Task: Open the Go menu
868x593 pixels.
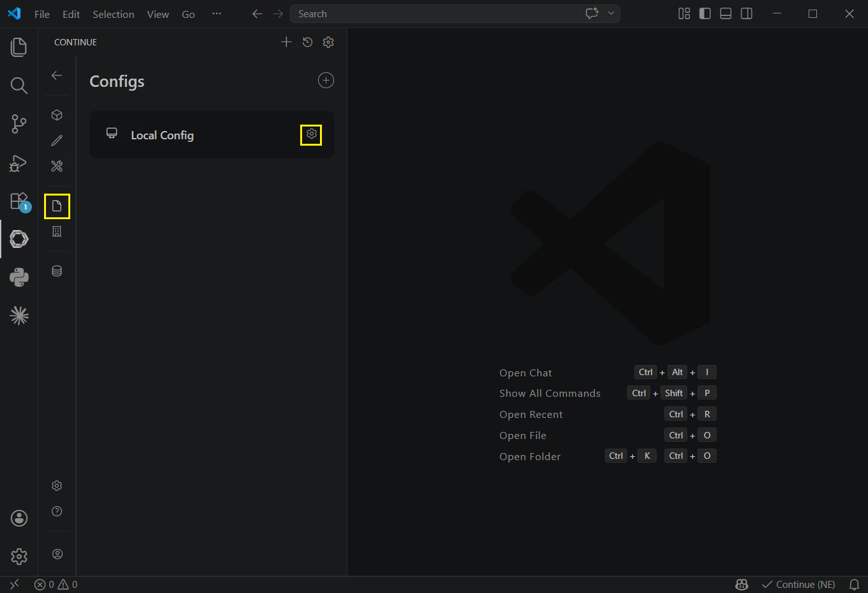Action: click(188, 14)
